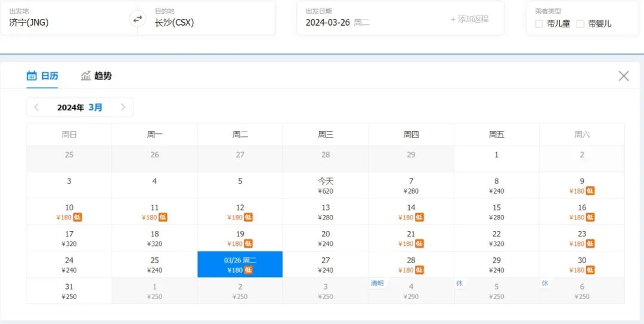Go to the next month

[123, 107]
